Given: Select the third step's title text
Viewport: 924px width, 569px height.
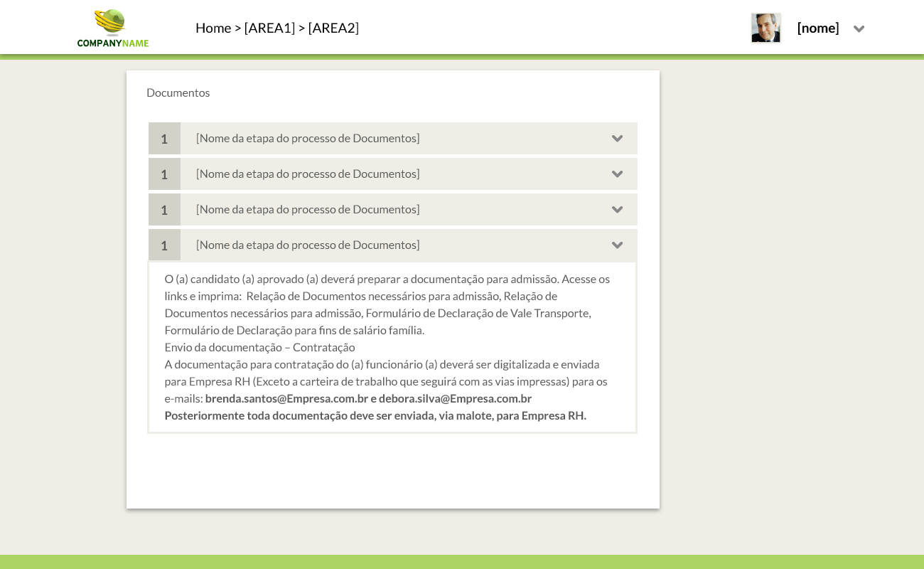Looking at the screenshot, I should [308, 209].
